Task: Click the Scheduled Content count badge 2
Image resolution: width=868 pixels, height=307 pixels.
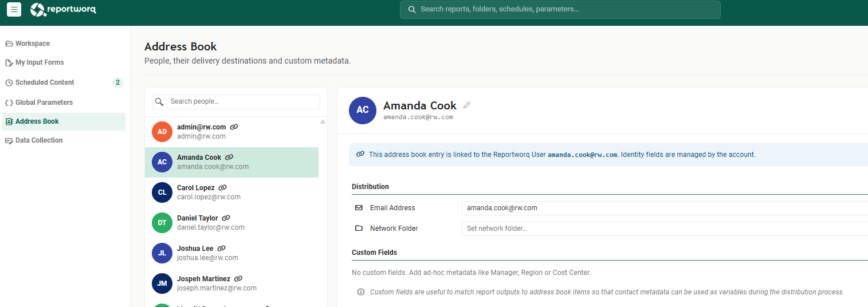Action: pos(117,82)
